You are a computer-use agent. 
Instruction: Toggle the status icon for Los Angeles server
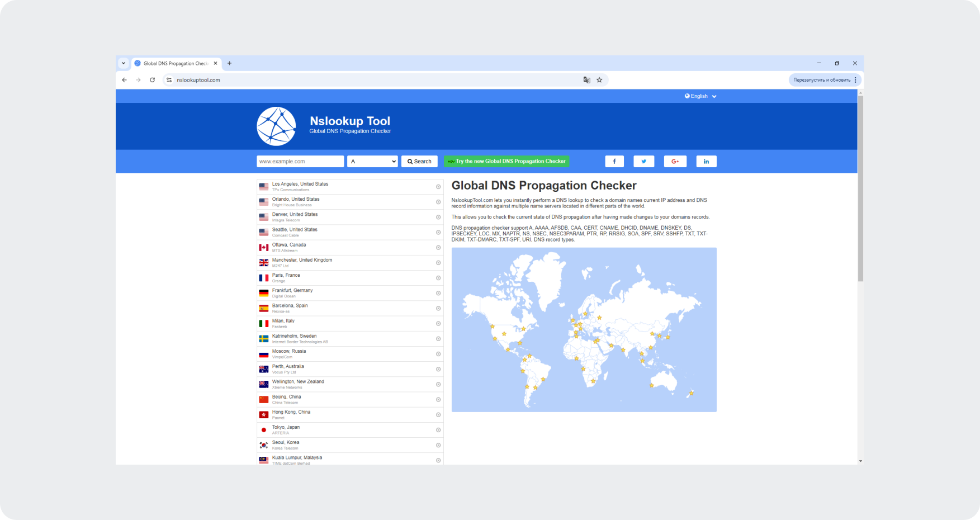tap(438, 187)
